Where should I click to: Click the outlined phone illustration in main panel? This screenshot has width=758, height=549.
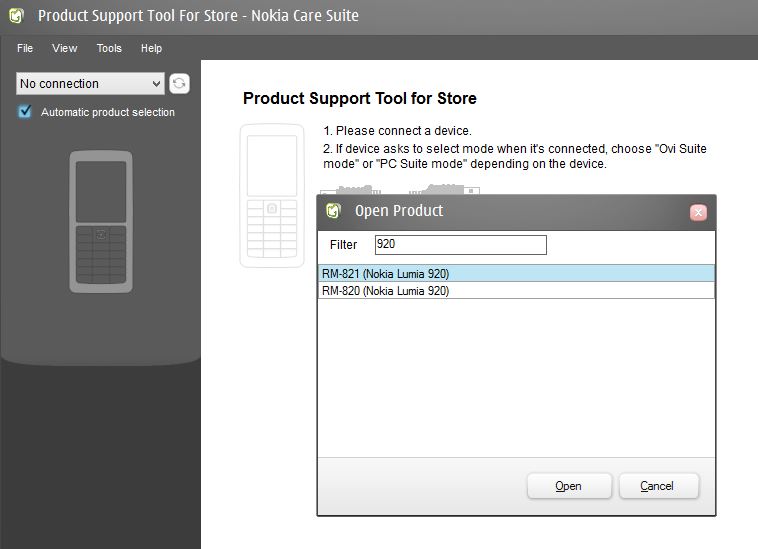point(272,196)
